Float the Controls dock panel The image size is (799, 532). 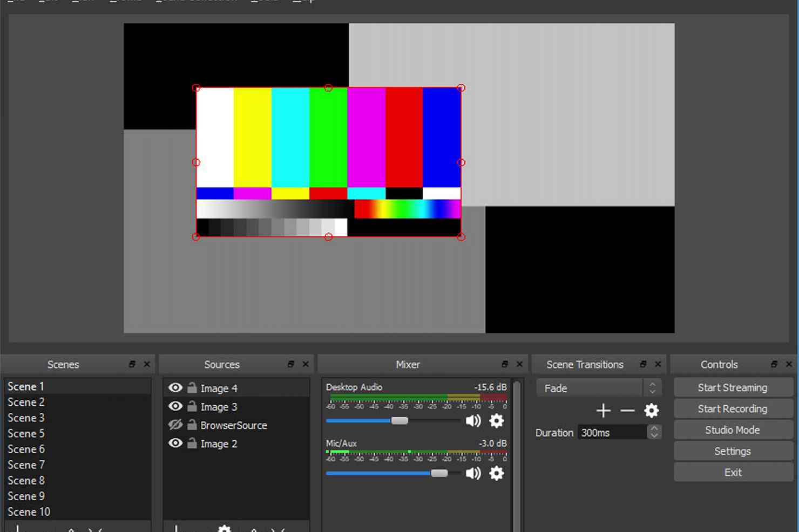(774, 364)
